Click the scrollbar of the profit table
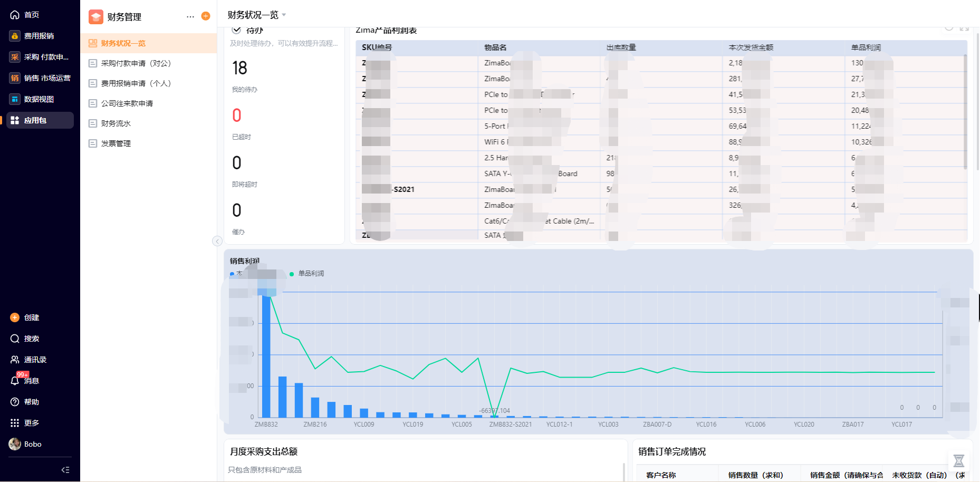Viewport: 980px width, 482px height. [965, 112]
